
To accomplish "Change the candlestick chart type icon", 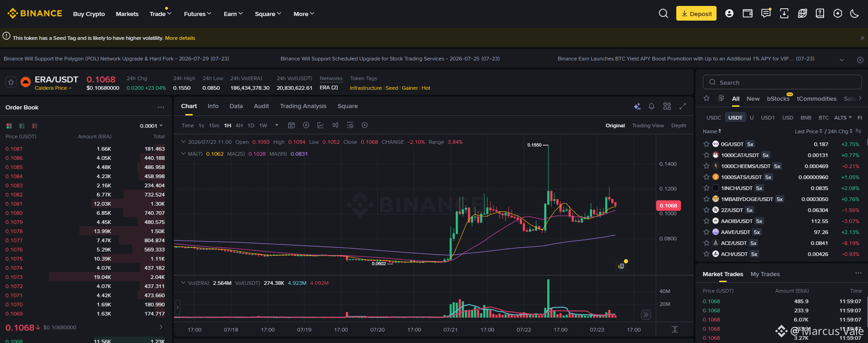I will (x=335, y=125).
